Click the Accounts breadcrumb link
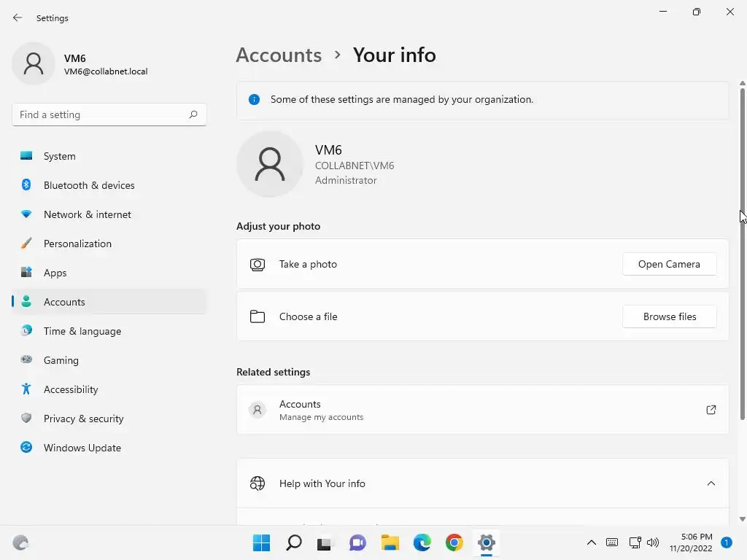This screenshot has height=560, width=747. pyautogui.click(x=279, y=55)
